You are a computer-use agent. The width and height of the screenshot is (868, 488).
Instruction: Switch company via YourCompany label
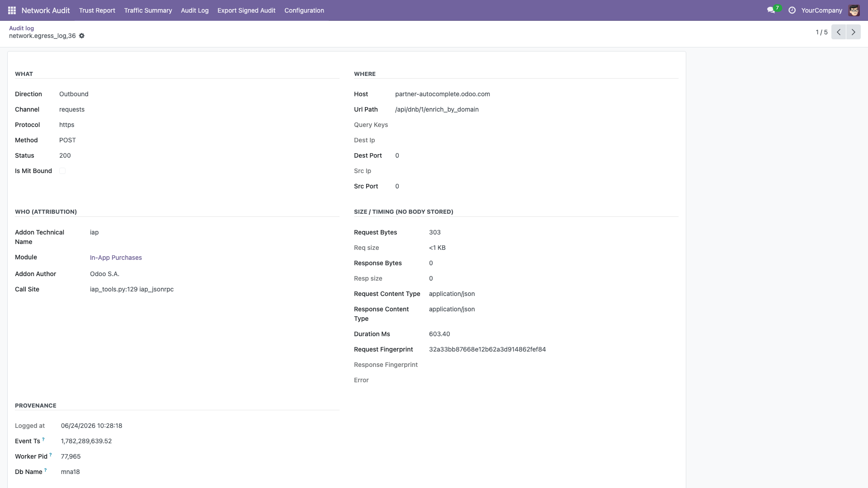click(822, 10)
